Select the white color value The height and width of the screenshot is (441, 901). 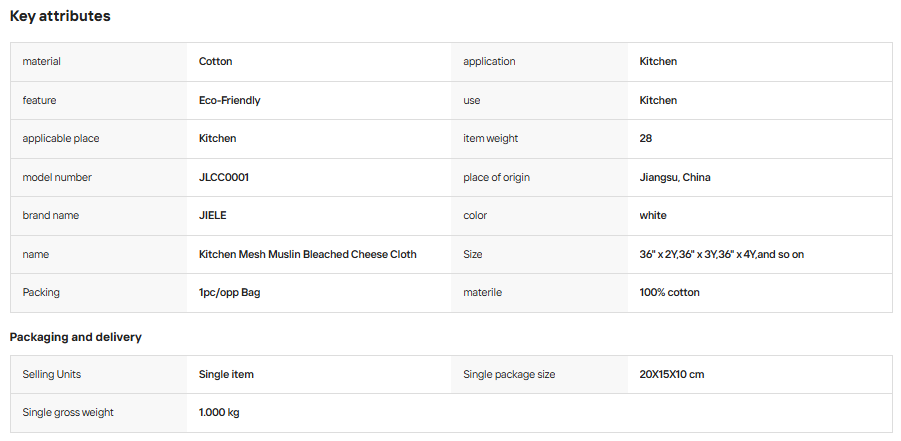pyautogui.click(x=653, y=216)
